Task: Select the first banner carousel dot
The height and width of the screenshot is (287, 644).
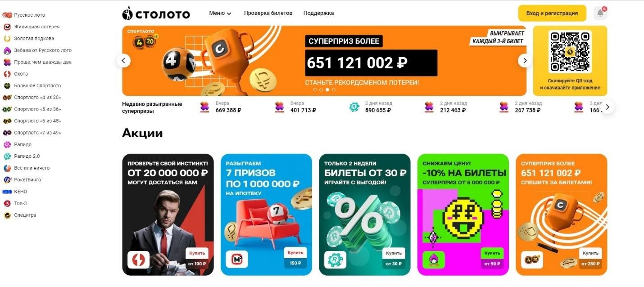Action: (315, 90)
